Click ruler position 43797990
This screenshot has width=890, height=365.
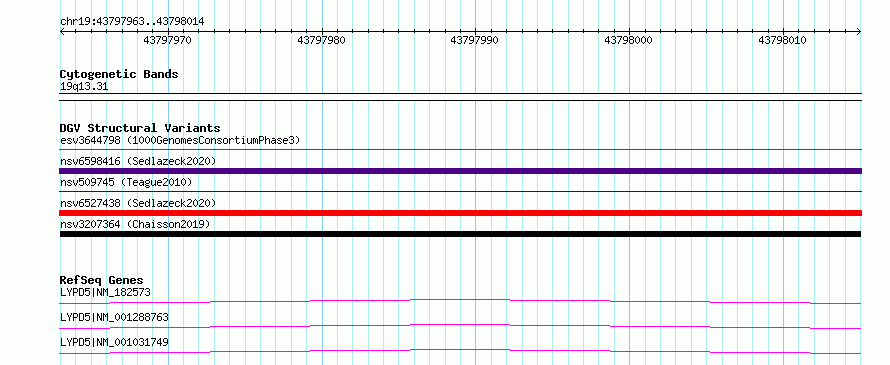pos(475,40)
